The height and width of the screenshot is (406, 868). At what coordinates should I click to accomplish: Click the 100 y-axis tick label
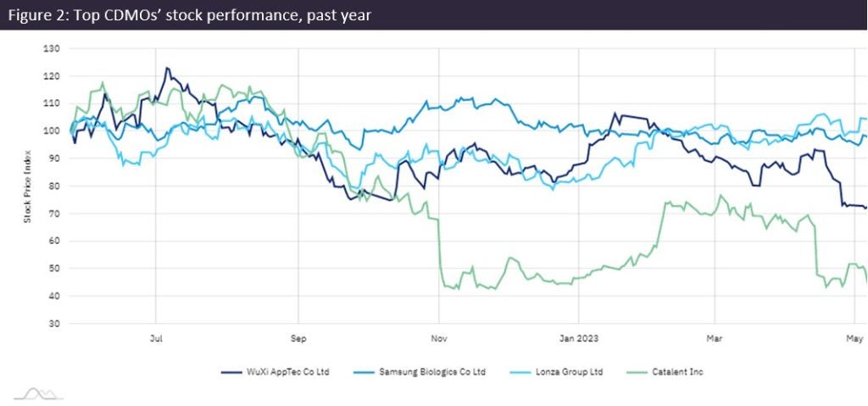(53, 131)
